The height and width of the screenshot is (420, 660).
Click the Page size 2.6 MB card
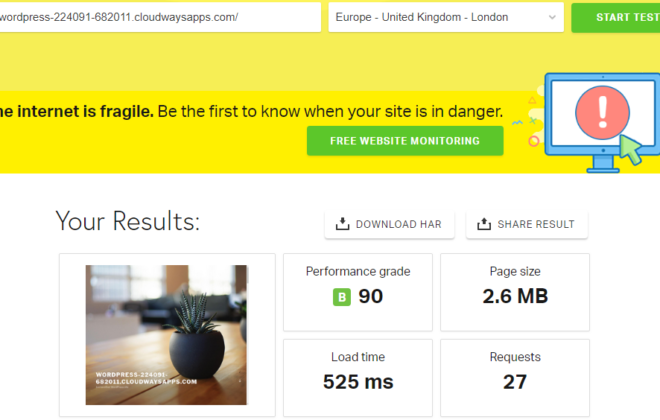tap(515, 292)
